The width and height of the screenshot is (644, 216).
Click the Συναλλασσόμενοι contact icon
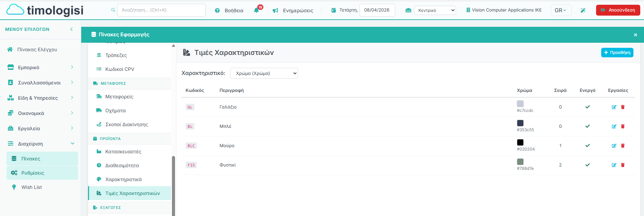point(11,82)
